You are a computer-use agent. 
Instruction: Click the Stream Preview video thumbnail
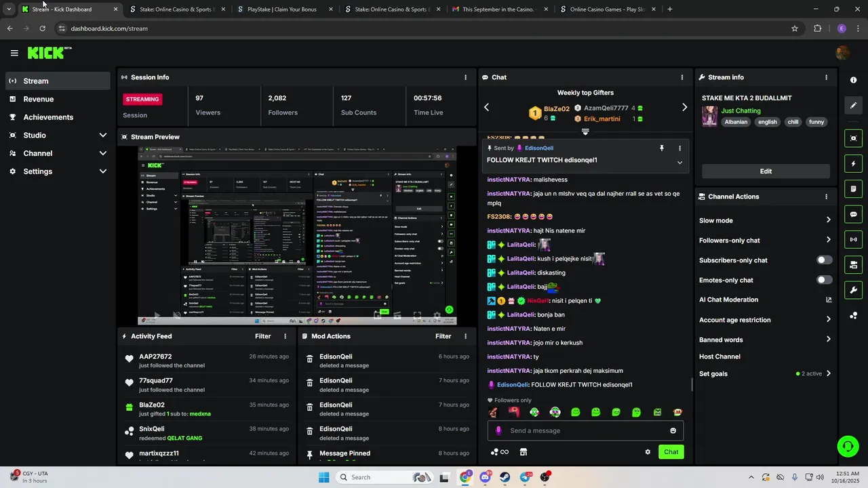[297, 237]
